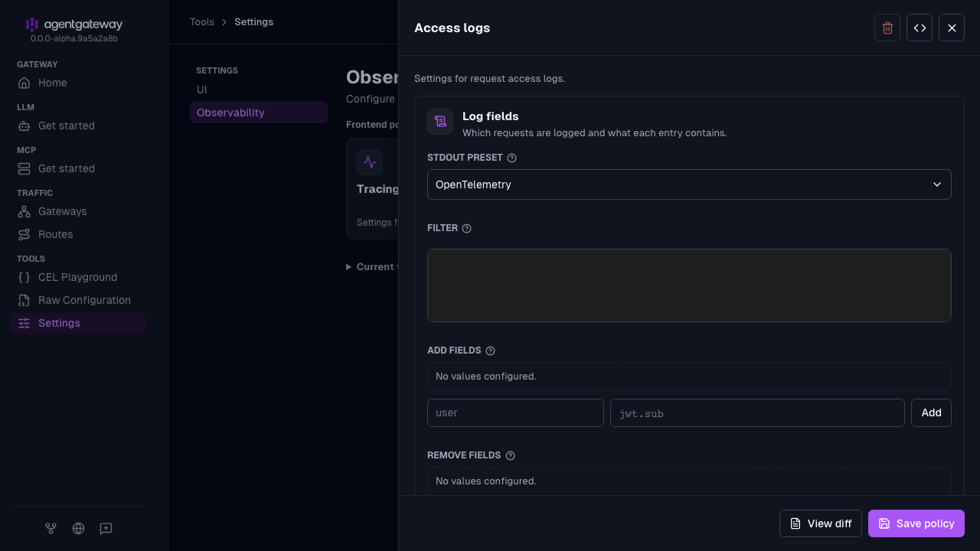Click the version text 0.0.0-alpha.9a5a2a8b

[x=74, y=38]
